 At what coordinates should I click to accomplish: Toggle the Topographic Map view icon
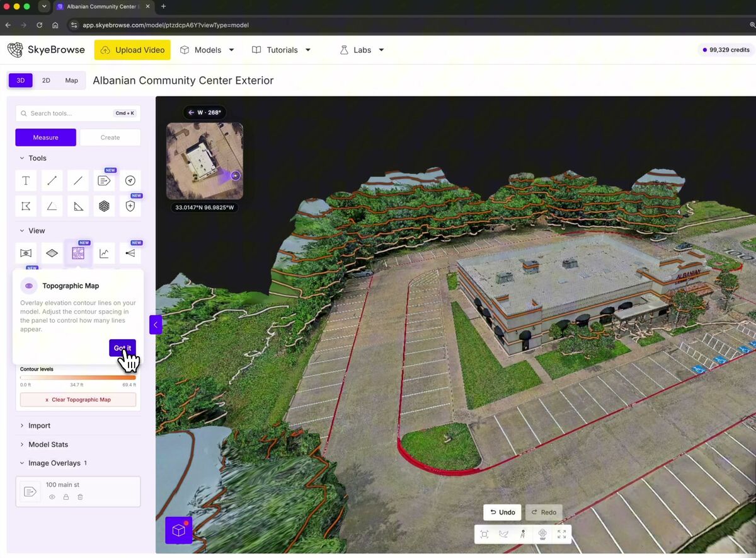78,253
